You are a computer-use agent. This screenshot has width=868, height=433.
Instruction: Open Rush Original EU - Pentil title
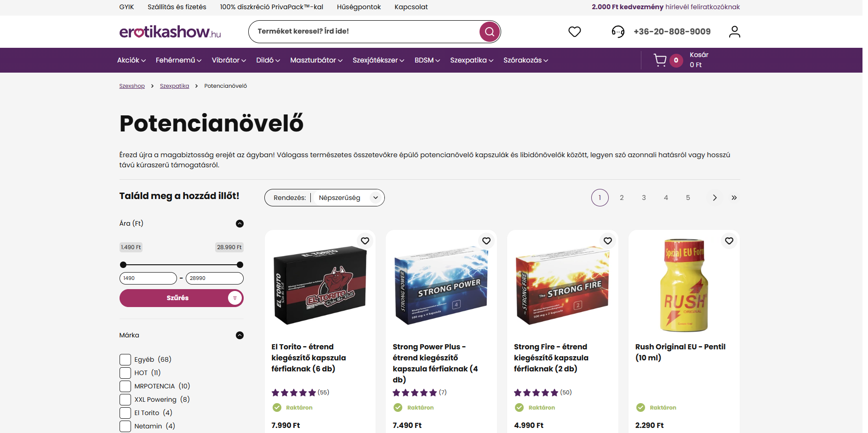680,352
